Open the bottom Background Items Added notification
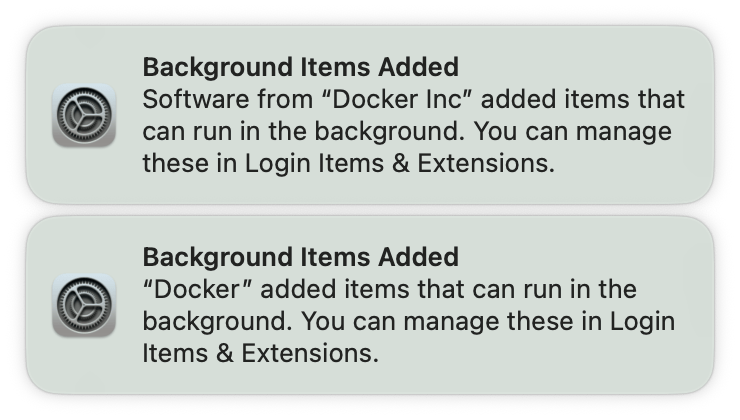The image size is (740, 420). (x=370, y=305)
